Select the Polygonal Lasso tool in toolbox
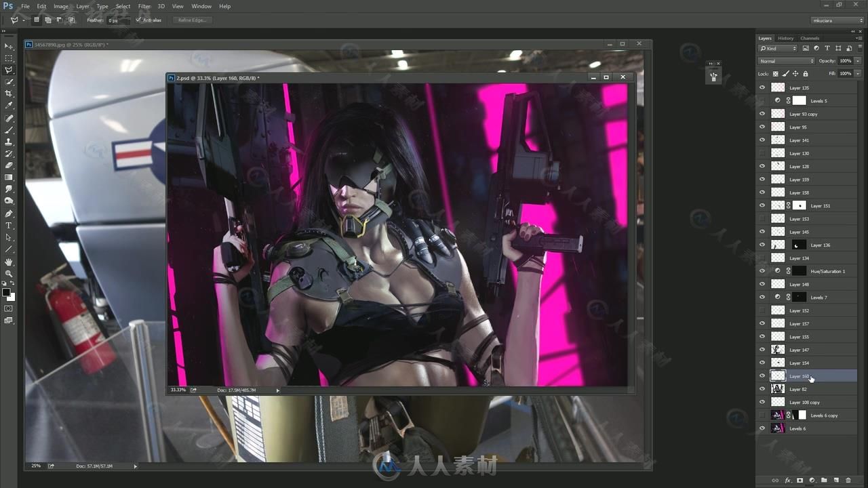 pos(9,70)
